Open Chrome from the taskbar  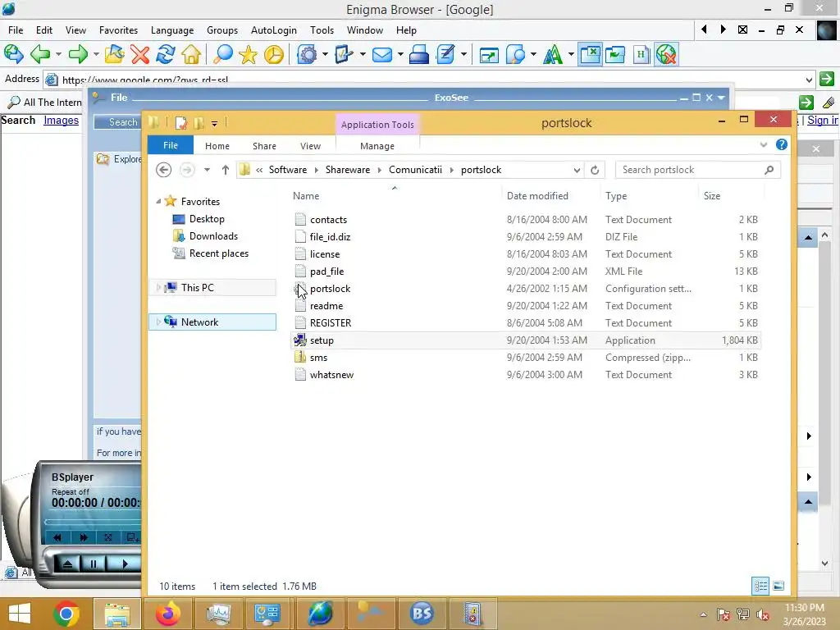(x=66, y=614)
